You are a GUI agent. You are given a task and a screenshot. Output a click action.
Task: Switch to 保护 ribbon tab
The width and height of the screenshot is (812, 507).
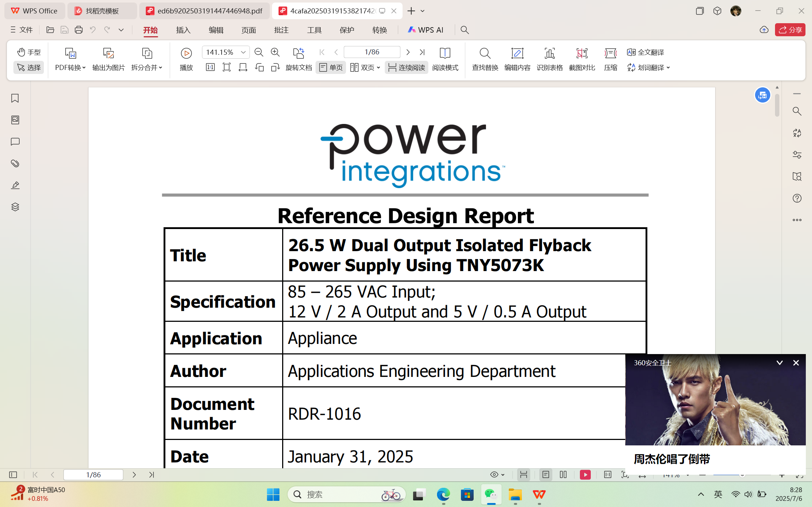pos(347,30)
